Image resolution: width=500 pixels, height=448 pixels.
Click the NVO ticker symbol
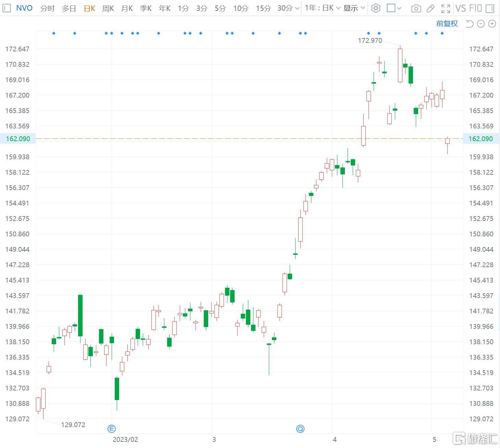point(24,8)
